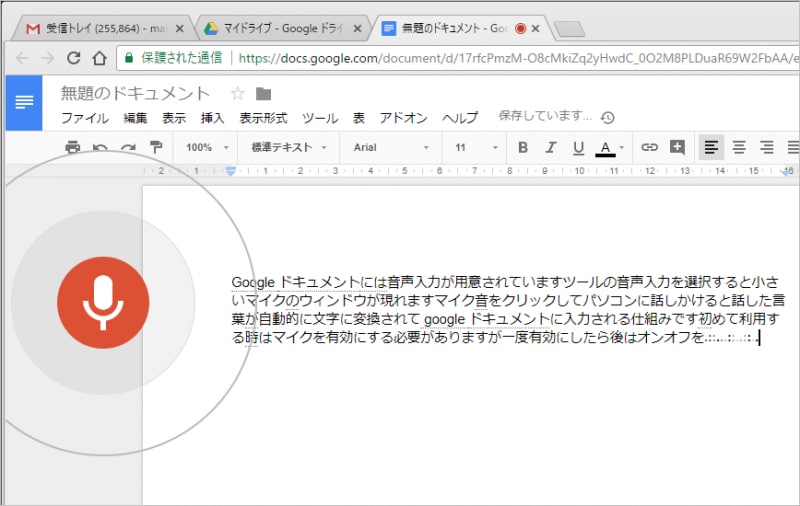Screen dimensions: 800x506
Task: Open the ツール menu
Action: (x=320, y=118)
